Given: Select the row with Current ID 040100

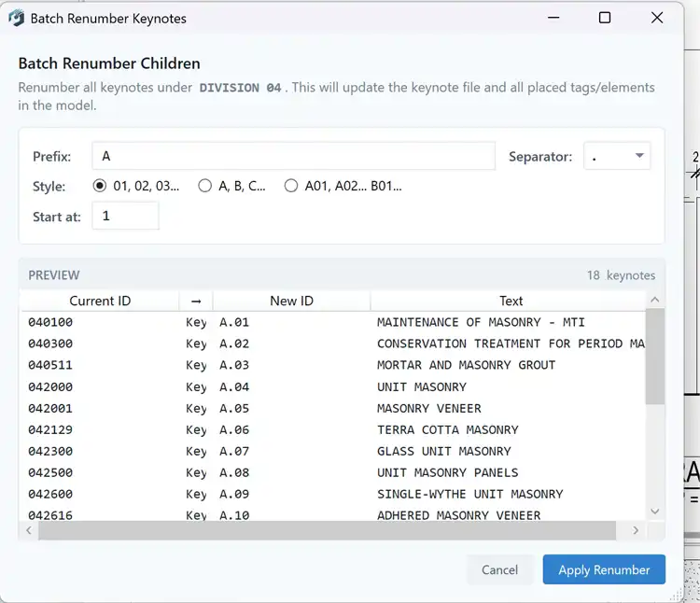Looking at the screenshot, I should (332, 322).
